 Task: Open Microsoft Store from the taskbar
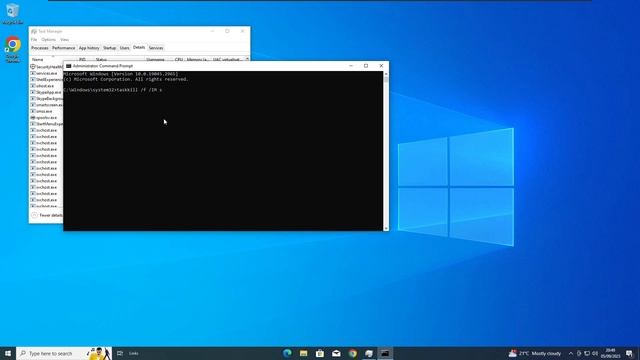tap(320, 353)
